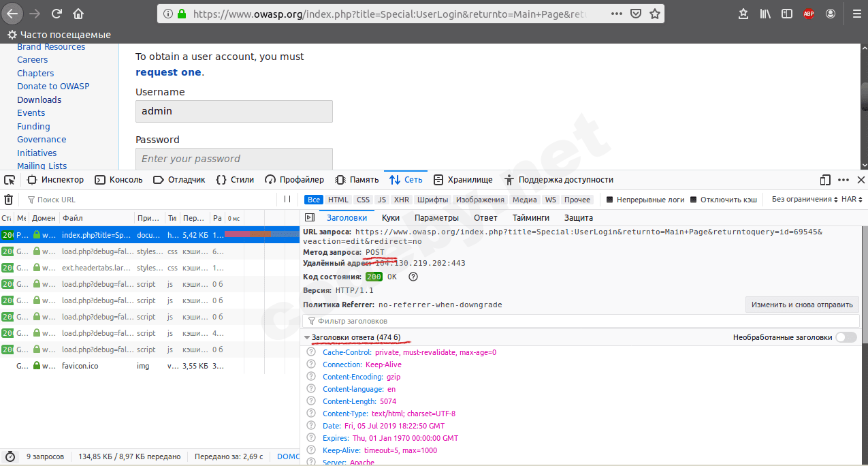This screenshot has height=466, width=868.
Task: Switch to the Куки tab
Action: [x=391, y=218]
